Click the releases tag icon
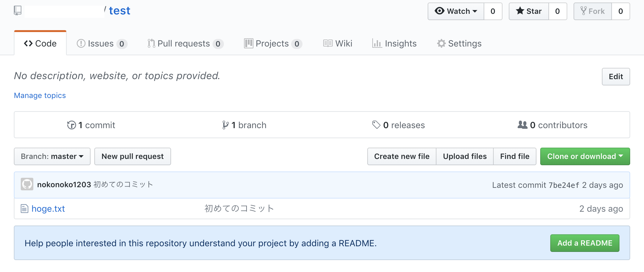 tap(376, 125)
